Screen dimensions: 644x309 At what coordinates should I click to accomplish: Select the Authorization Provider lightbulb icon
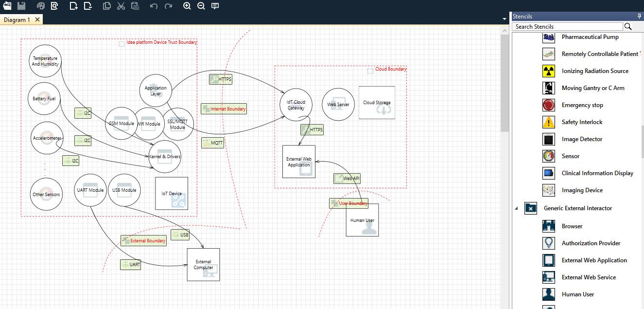(549, 243)
